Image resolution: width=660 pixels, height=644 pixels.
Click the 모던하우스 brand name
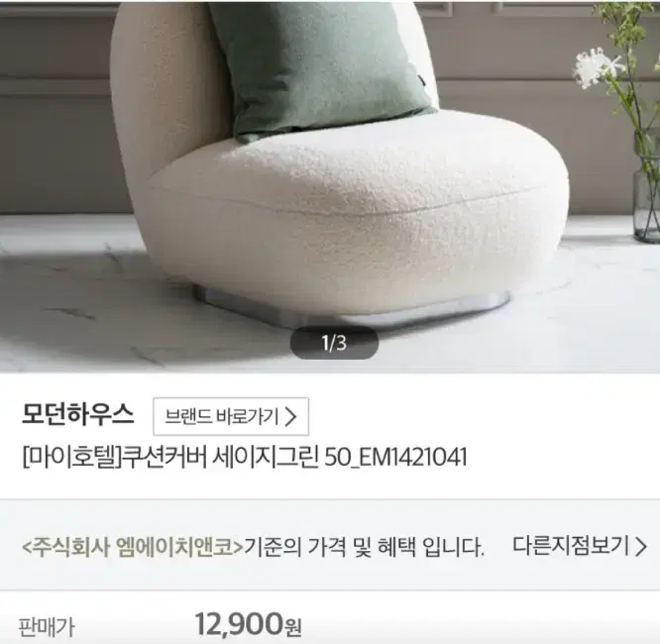pyautogui.click(x=78, y=414)
